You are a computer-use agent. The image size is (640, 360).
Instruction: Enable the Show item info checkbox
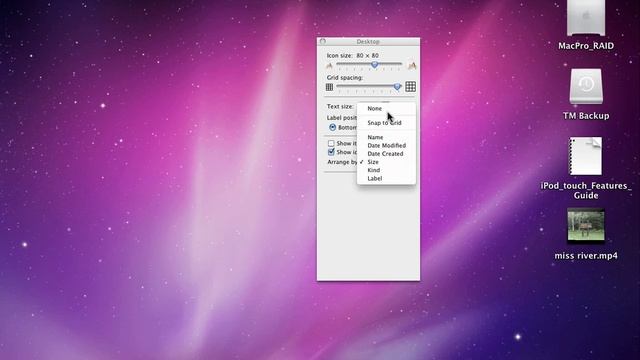tap(331, 143)
